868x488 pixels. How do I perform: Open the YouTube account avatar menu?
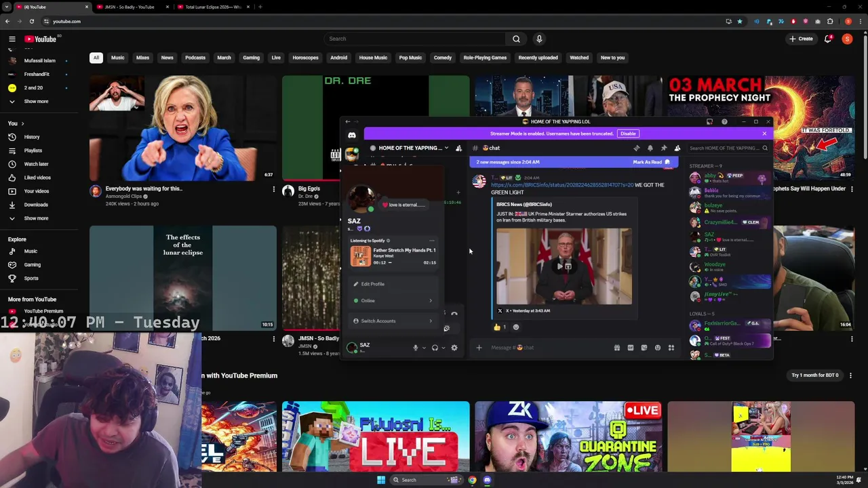tap(847, 39)
